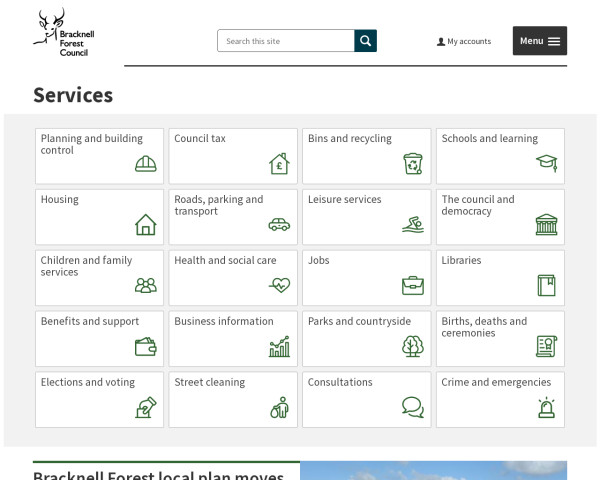Visit the Libraries service page
Screen dimensions: 600x480
[x=500, y=278]
